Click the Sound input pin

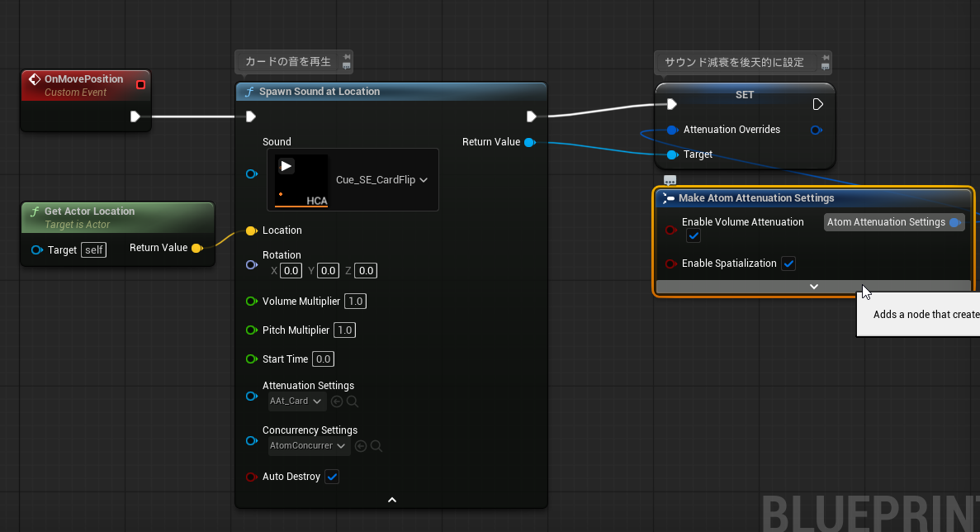(252, 173)
